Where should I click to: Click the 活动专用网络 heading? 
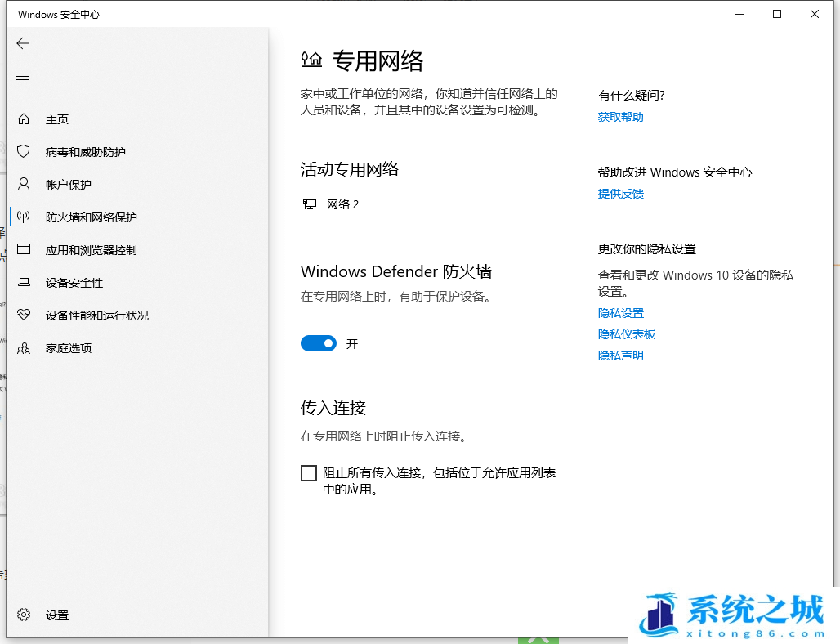(x=349, y=169)
